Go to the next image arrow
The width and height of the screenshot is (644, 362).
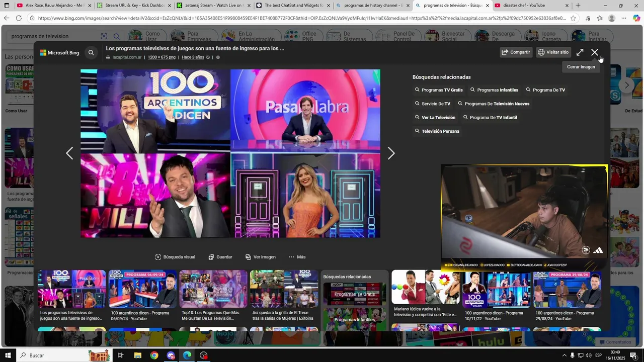[391, 153]
